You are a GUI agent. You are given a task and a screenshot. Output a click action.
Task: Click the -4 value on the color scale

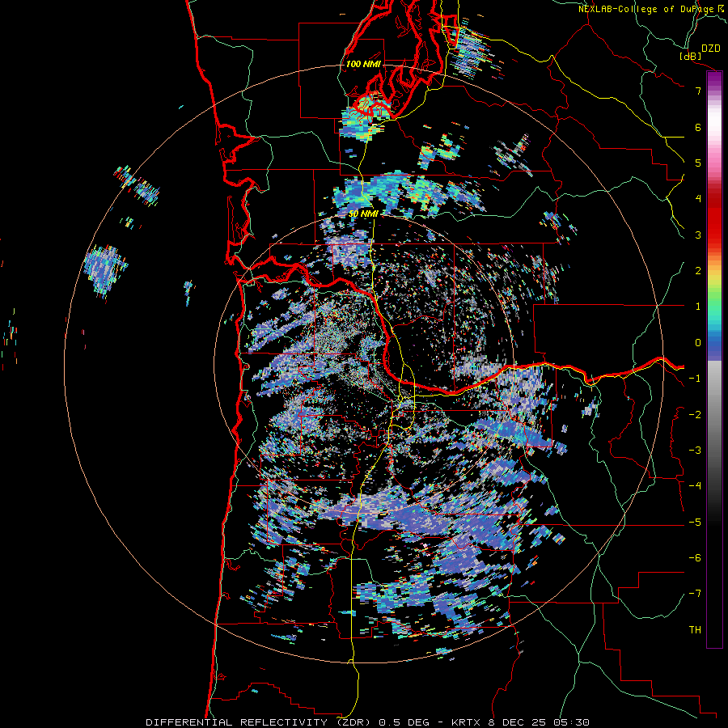click(x=695, y=485)
